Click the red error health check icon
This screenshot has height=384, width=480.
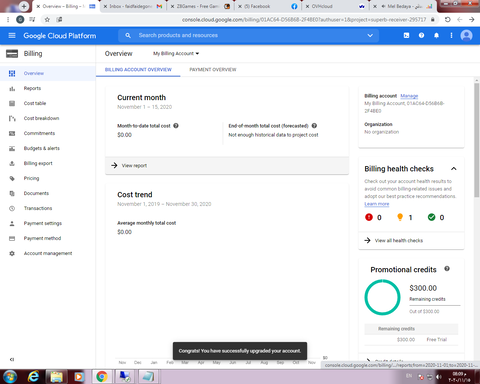pyautogui.click(x=369, y=217)
